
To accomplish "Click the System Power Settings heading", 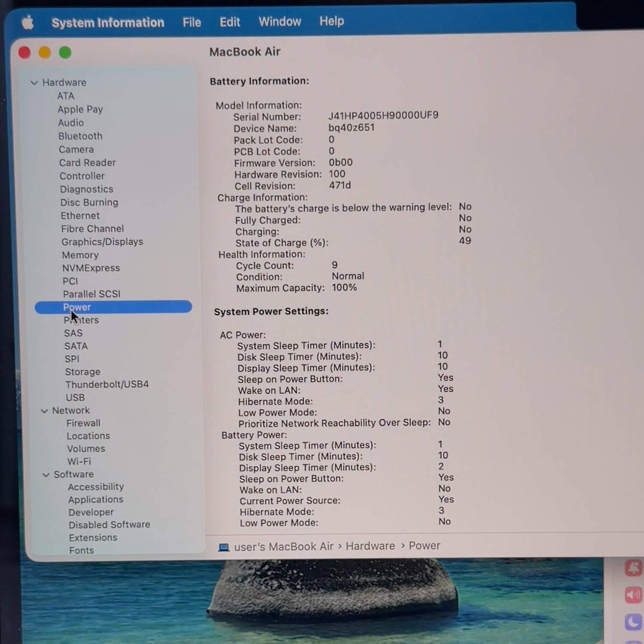I will [271, 311].
